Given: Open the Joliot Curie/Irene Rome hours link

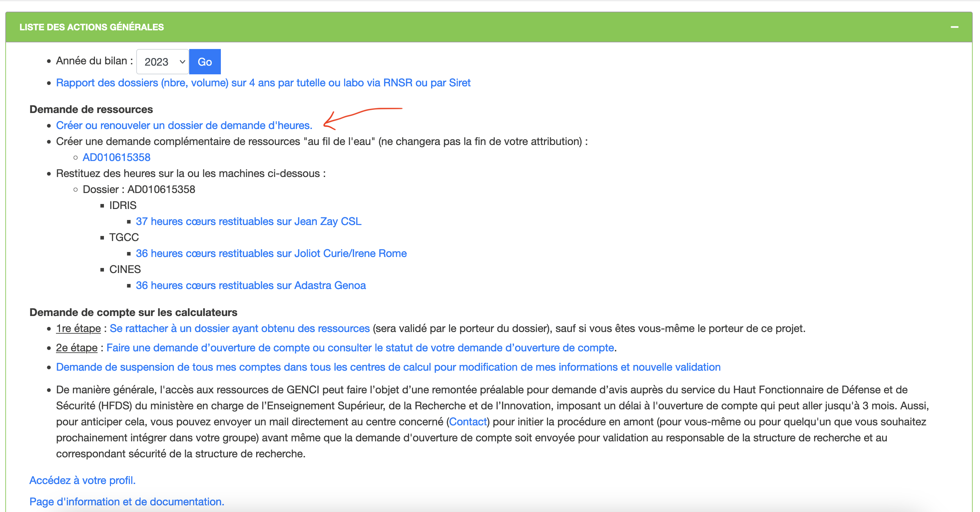Looking at the screenshot, I should [x=271, y=253].
